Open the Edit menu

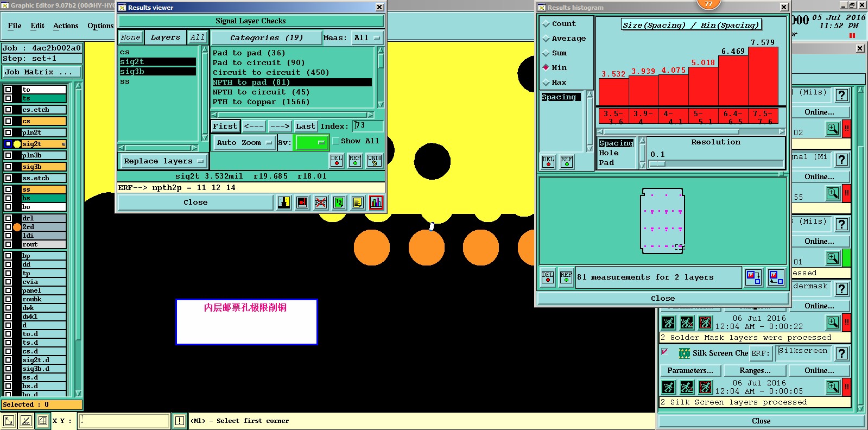tap(37, 26)
